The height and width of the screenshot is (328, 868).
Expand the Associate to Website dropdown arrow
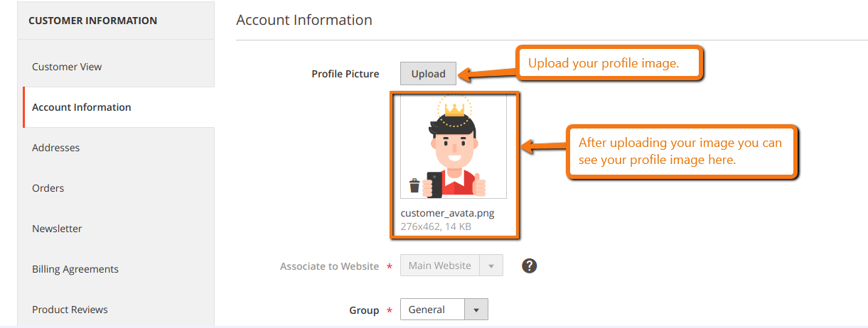(x=491, y=266)
